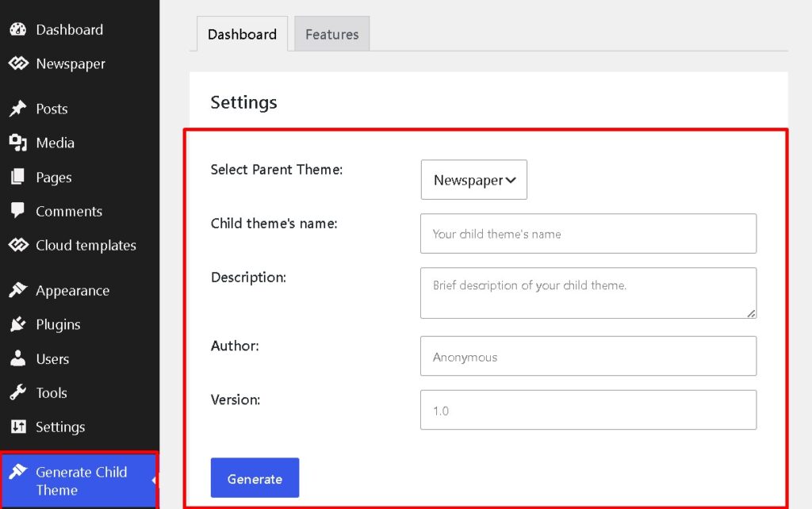812x509 pixels.
Task: Click the Posts pushpin icon
Action: [x=18, y=109]
